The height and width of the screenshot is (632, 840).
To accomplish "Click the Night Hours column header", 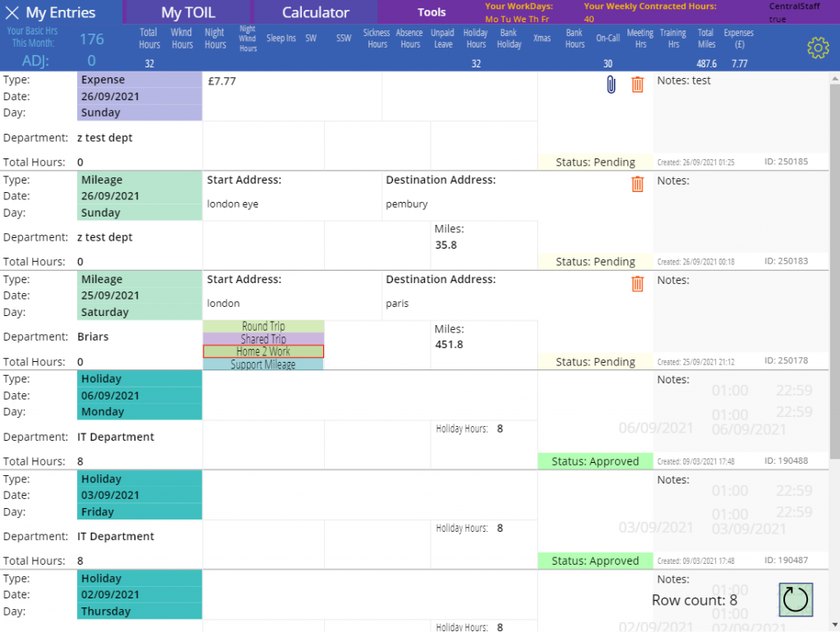I will 215,39.
